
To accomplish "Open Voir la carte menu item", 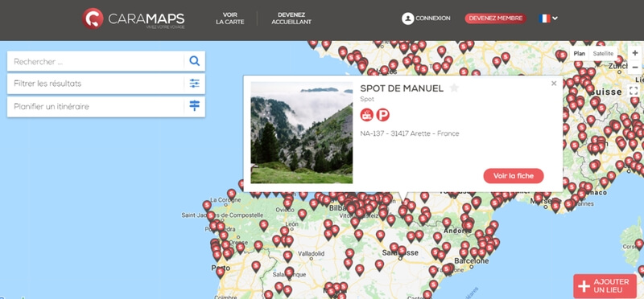I will 230,18.
